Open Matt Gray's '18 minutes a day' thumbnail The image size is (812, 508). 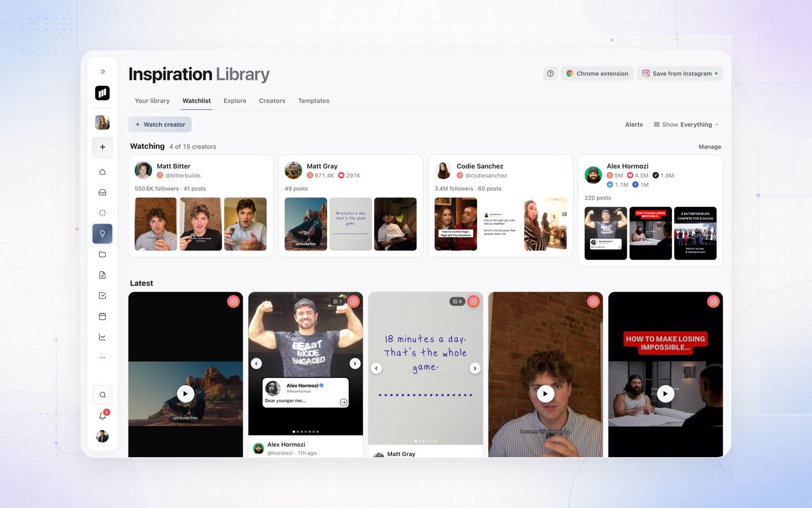point(351,224)
